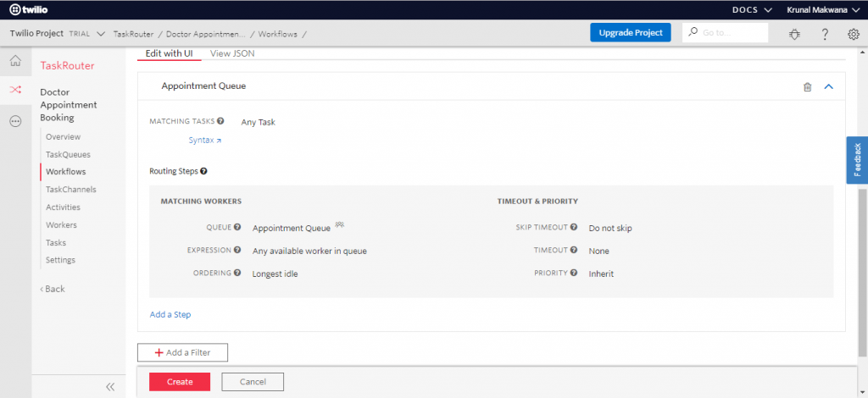The image size is (868, 398).
Task: Open the DOCS dropdown
Action: coord(752,10)
